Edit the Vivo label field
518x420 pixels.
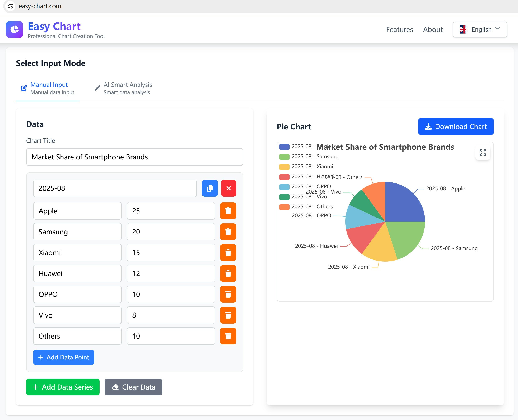77,315
